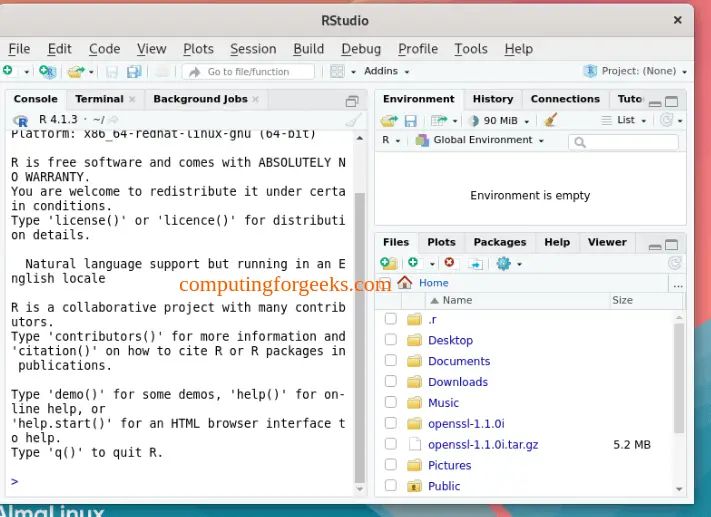This screenshot has width=711, height=517.
Task: Click the view working directory arrow icon in console
Action: [x=113, y=120]
